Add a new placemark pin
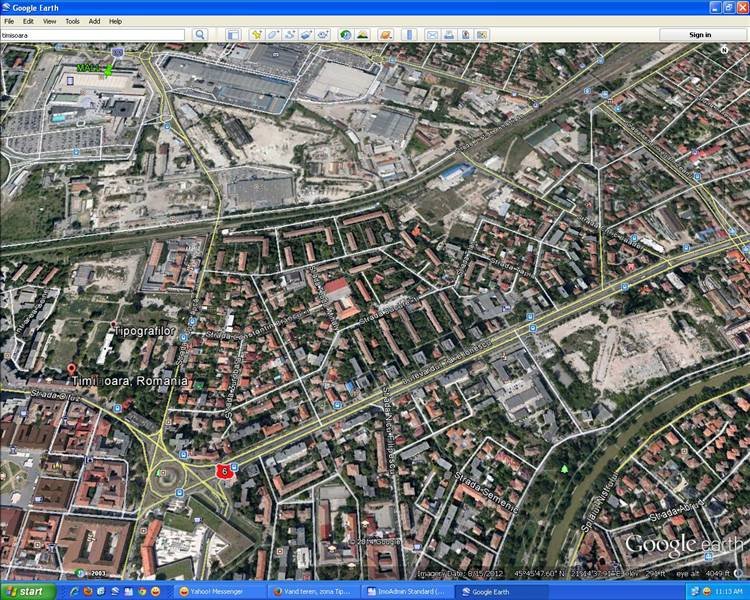The width and height of the screenshot is (750, 600). click(x=256, y=34)
